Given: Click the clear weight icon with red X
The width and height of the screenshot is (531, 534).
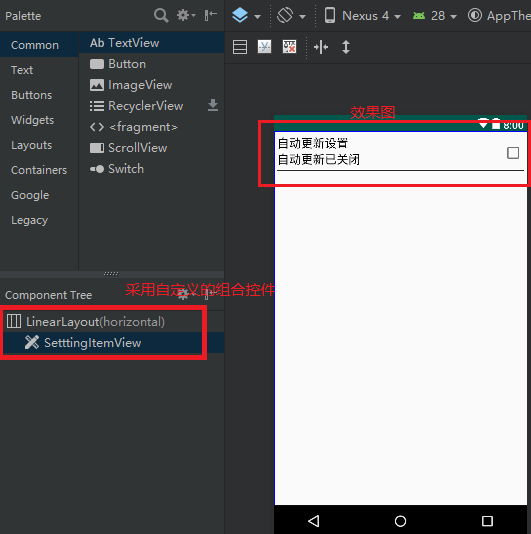Looking at the screenshot, I should (290, 47).
